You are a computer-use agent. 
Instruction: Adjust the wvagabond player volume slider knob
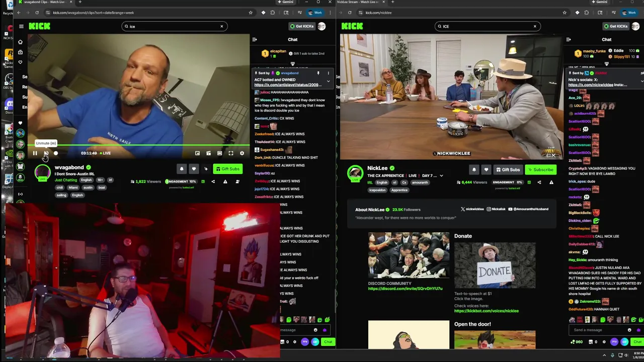56,153
